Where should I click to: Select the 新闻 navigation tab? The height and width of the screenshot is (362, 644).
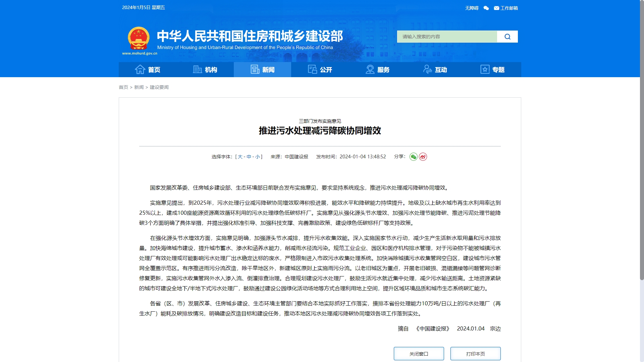(x=262, y=69)
